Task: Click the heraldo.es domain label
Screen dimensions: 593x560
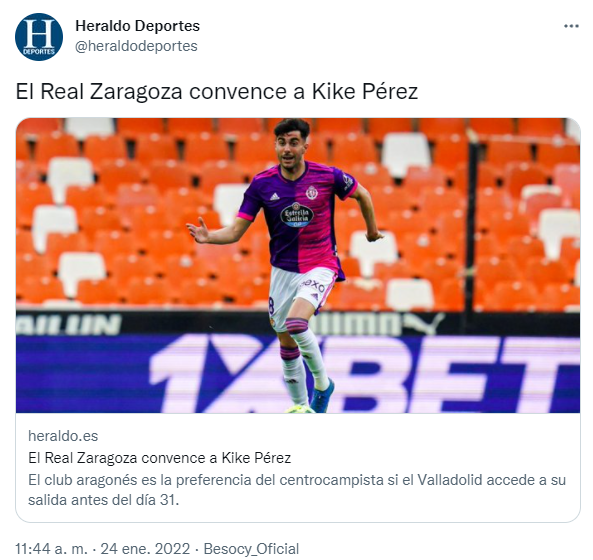Action: click(63, 436)
